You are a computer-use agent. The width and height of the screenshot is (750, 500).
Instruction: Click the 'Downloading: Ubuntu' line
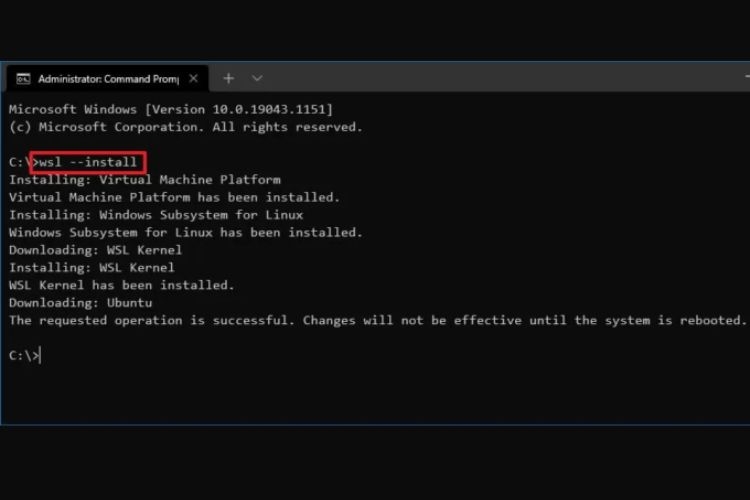tap(81, 303)
